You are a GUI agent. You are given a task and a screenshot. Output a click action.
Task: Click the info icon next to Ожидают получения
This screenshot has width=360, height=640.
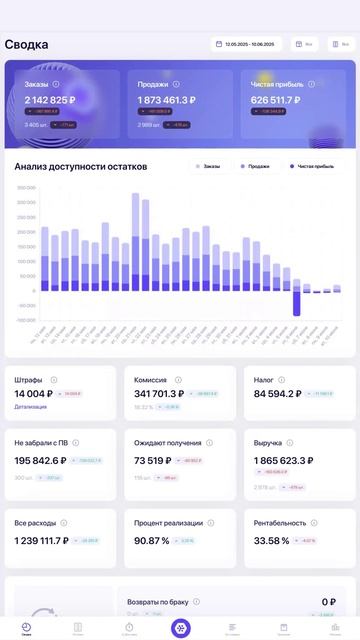(x=209, y=443)
